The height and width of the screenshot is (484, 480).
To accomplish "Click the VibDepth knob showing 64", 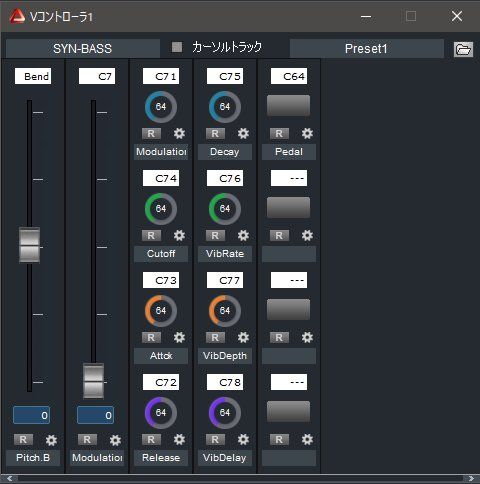I will pos(225,311).
